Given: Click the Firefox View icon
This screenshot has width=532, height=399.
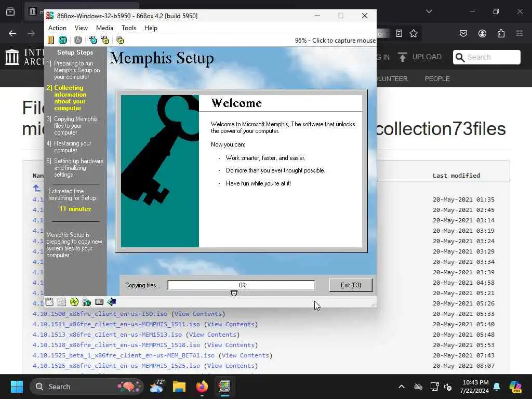Looking at the screenshot, I should (x=10, y=11).
